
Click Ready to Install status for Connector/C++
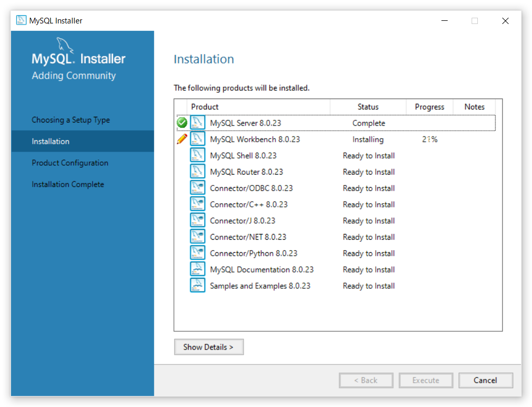pos(369,204)
